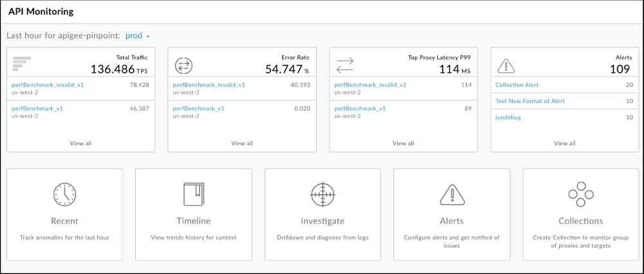Open the Timeline tile title
Image resolution: width=644 pixels, height=274 pixels.
click(x=193, y=221)
